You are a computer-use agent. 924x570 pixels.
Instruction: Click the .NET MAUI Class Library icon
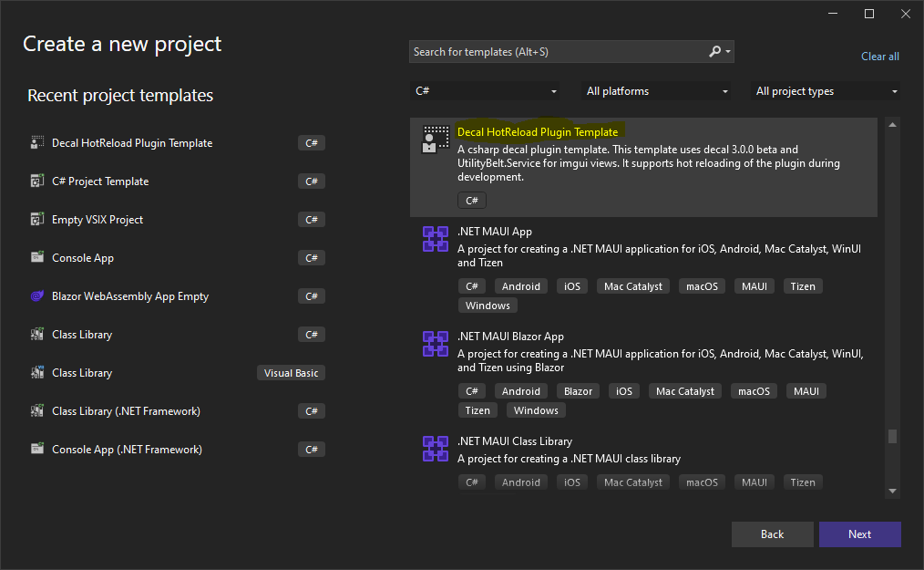436,449
